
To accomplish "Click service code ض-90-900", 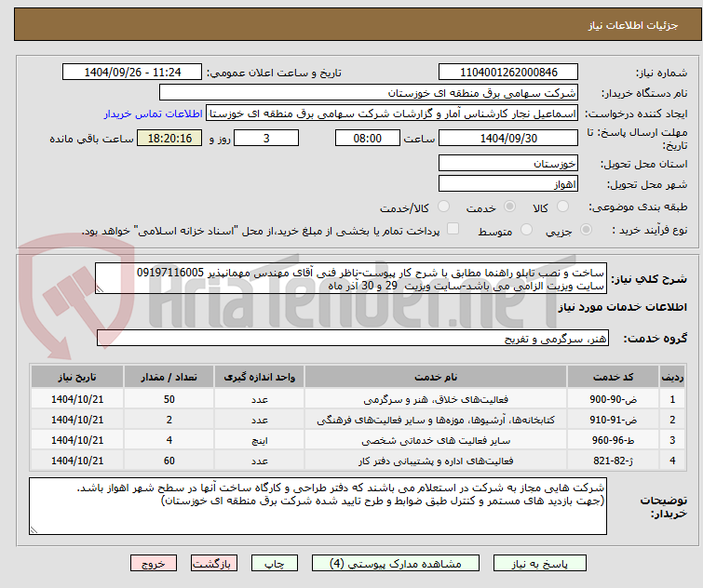I will pyautogui.click(x=613, y=399).
